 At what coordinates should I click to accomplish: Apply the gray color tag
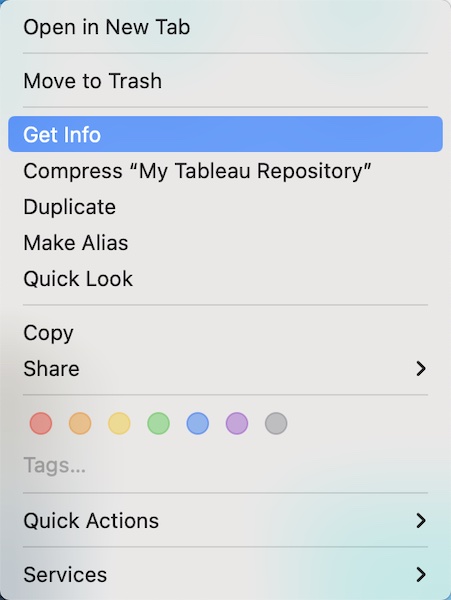(x=276, y=423)
